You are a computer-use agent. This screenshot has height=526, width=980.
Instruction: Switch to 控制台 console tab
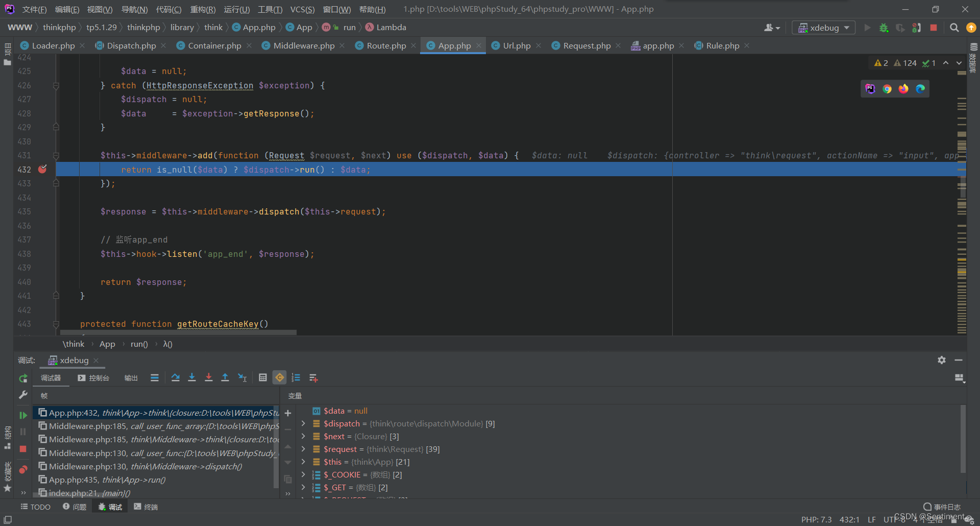[x=93, y=378]
